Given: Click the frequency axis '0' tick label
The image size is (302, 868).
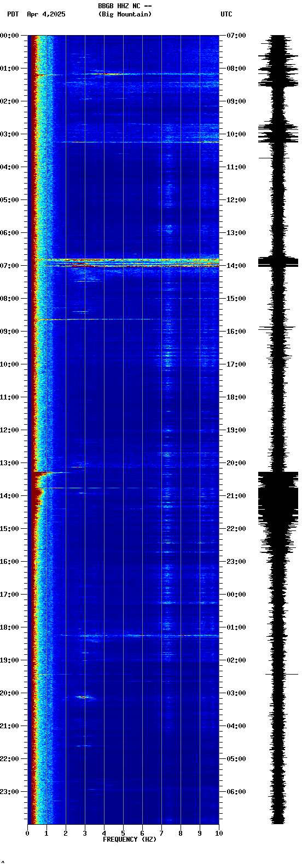Looking at the screenshot, I should pos(27,833).
